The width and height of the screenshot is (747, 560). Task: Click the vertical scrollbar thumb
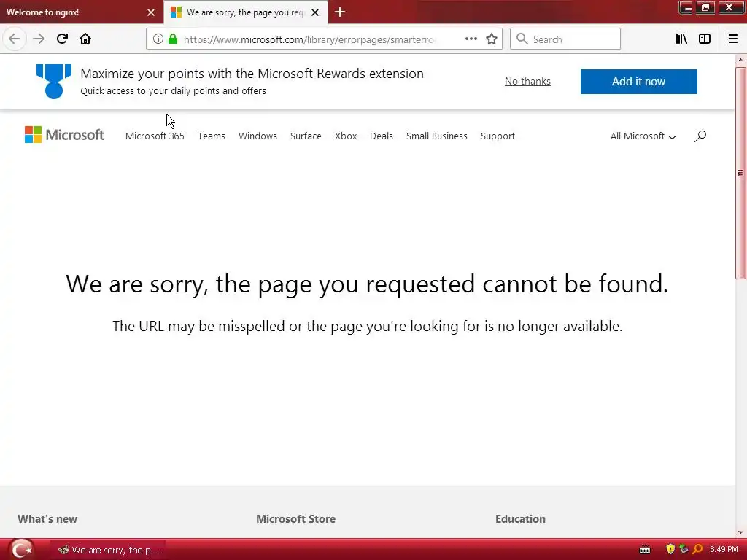click(x=740, y=173)
